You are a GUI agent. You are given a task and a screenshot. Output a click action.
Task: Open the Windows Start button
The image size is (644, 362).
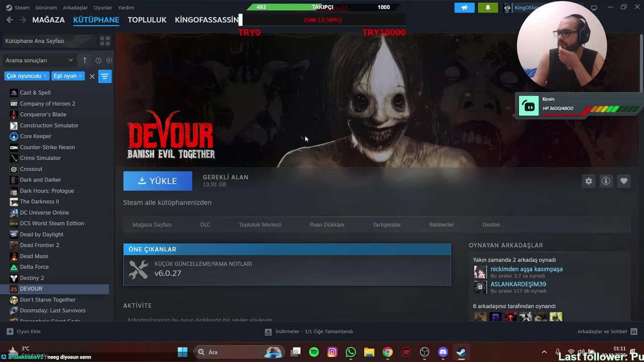coord(182,352)
